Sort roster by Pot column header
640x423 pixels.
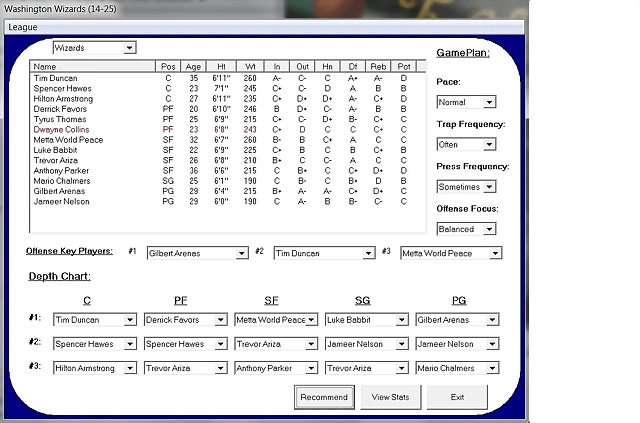coord(404,66)
